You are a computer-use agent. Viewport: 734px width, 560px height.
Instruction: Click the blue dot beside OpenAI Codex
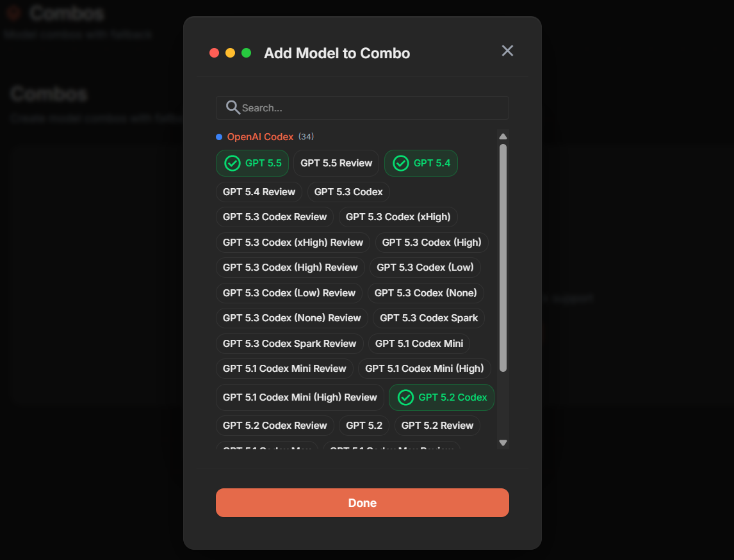click(218, 137)
